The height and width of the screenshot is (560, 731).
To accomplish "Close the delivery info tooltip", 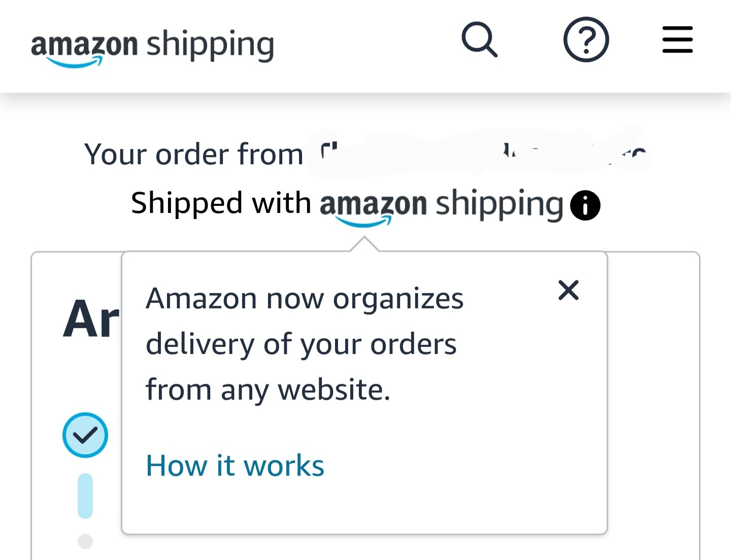I will tap(568, 290).
